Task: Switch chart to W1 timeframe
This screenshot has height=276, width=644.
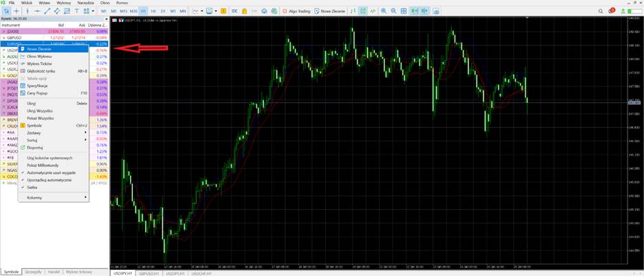Action: point(173,11)
